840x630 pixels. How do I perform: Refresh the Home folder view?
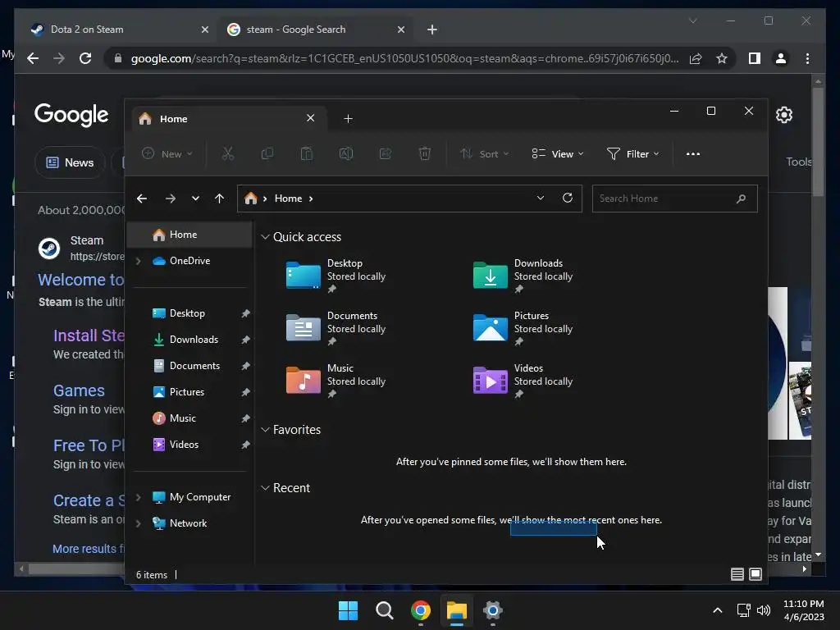(x=568, y=199)
